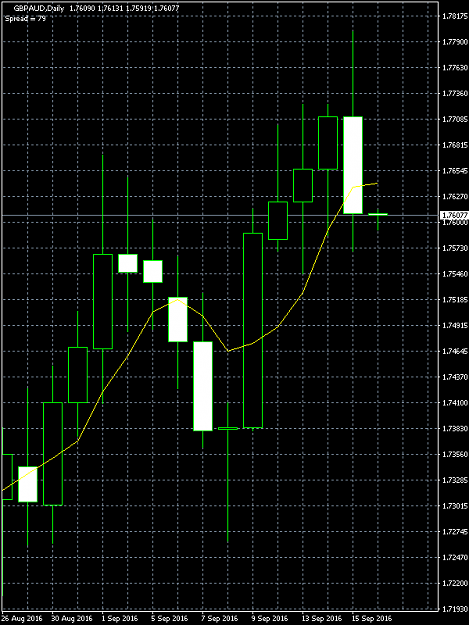This screenshot has height=625, width=469.
Task: Select the flat doji candle near 1.73830
Action: pyautogui.click(x=228, y=428)
